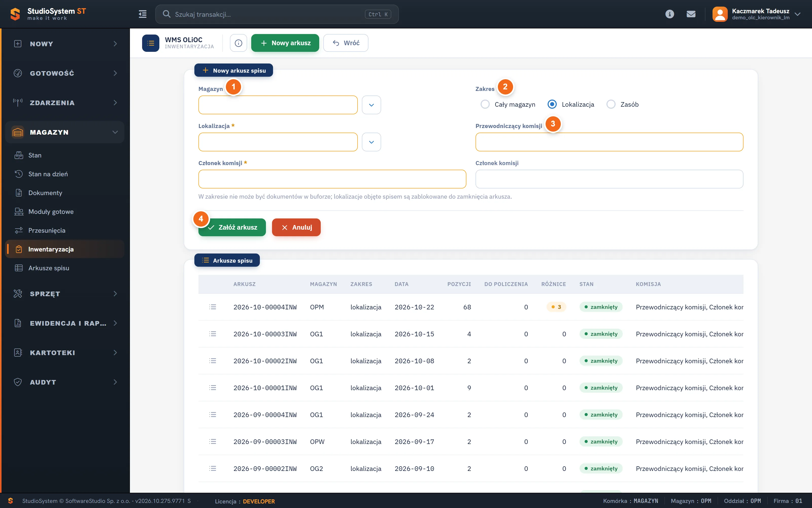This screenshot has height=508, width=812.
Task: Open row menu for 2026-10-00002INW
Action: point(213,360)
